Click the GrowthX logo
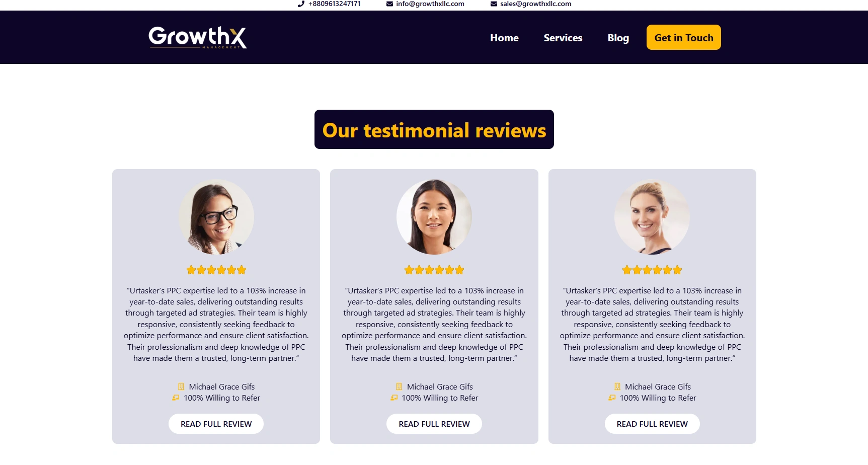This screenshot has width=868, height=465. tap(198, 37)
